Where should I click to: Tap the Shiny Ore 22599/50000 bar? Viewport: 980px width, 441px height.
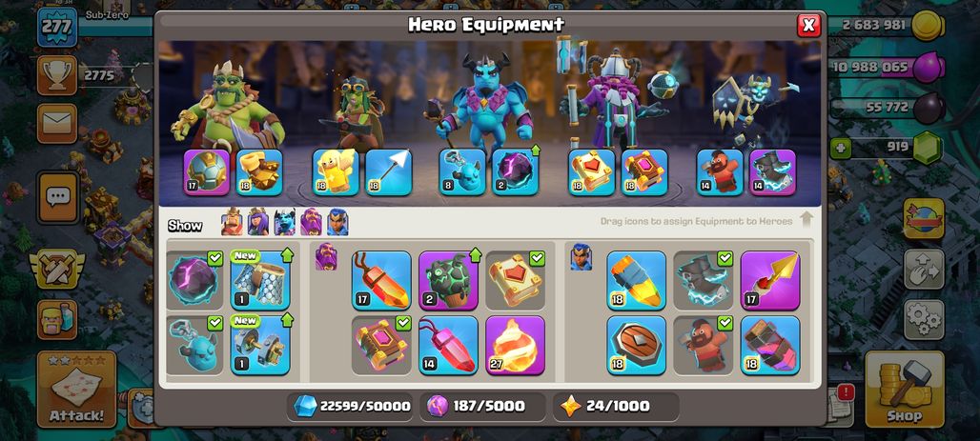[351, 406]
